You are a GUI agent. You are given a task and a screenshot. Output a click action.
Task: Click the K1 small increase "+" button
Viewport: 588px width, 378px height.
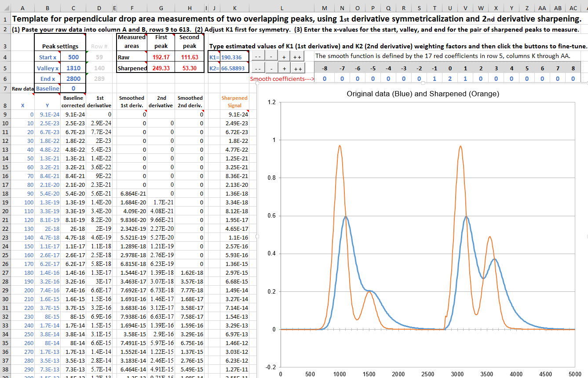[285, 57]
